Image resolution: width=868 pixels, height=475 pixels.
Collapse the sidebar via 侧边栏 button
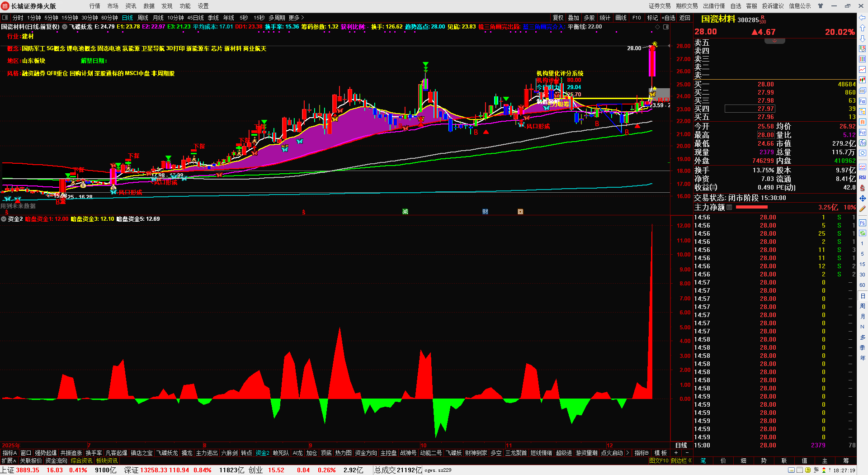681,461
